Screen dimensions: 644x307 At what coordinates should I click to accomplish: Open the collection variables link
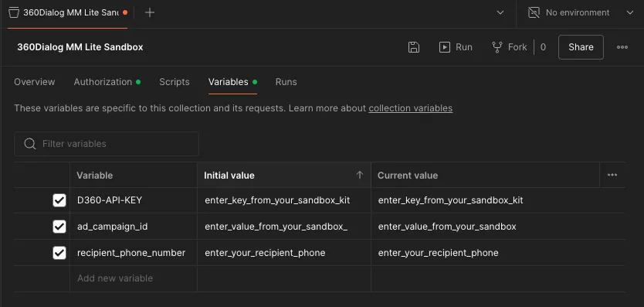coord(411,108)
